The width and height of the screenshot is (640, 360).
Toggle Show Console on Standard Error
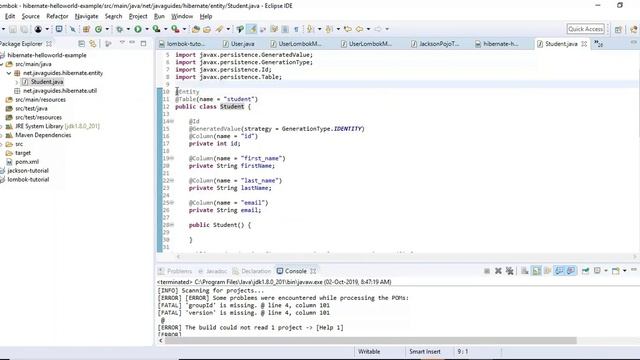[571, 271]
